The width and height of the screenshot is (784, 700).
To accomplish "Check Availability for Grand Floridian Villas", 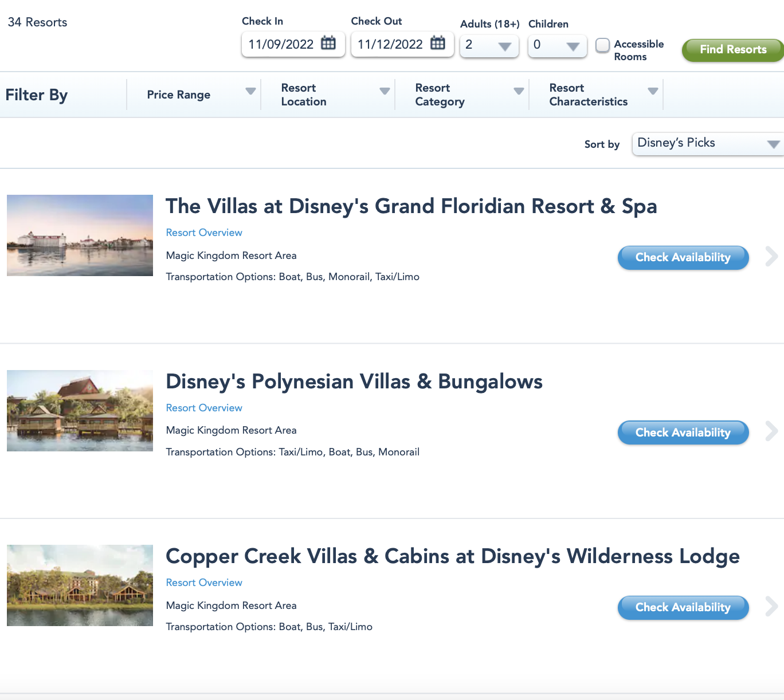I will 683,258.
